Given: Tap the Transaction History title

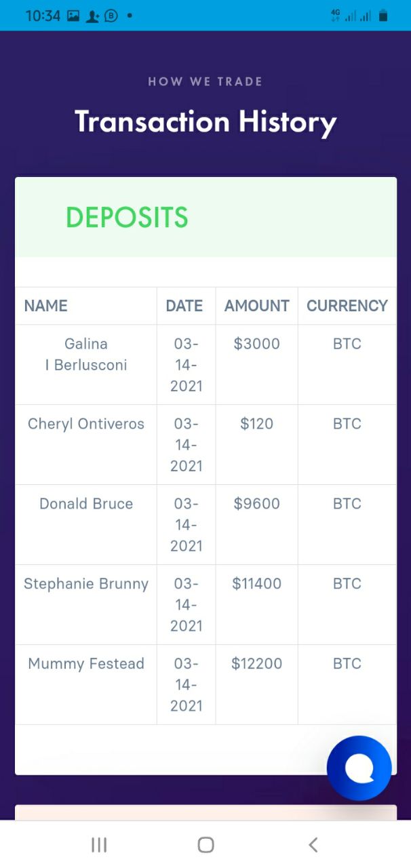Looking at the screenshot, I should click(x=206, y=122).
